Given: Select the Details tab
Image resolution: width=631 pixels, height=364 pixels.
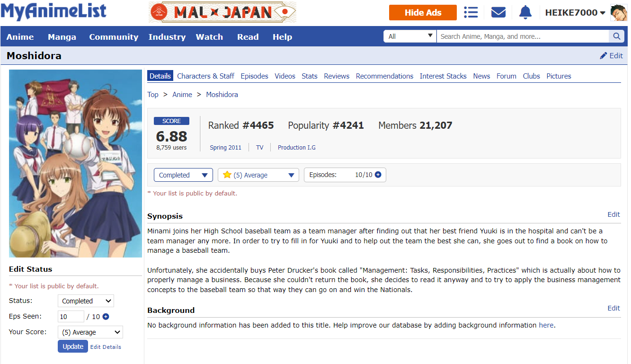Looking at the screenshot, I should coord(160,76).
